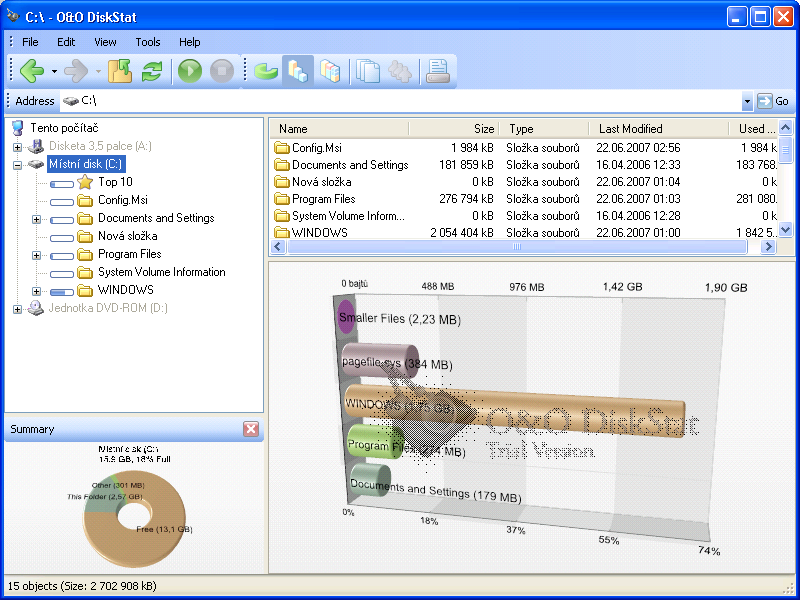
Task: Click the DVD-ROM drive icon for (D:)
Action: coord(36,308)
